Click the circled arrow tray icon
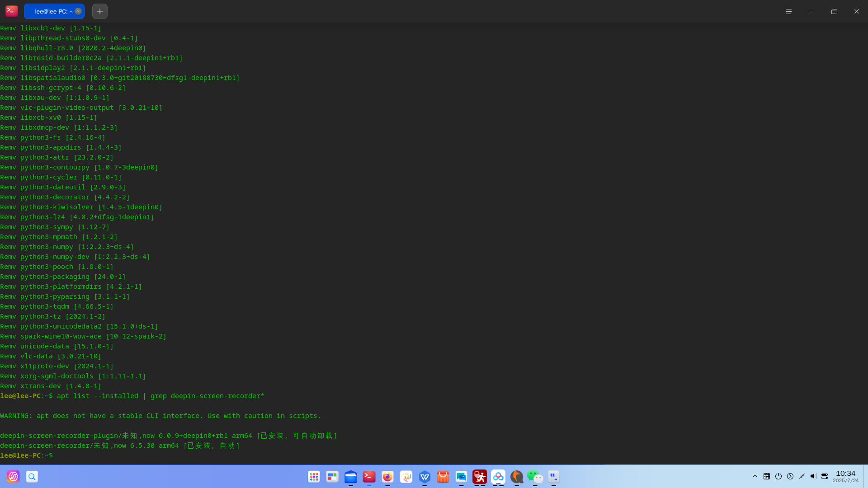 (790, 476)
